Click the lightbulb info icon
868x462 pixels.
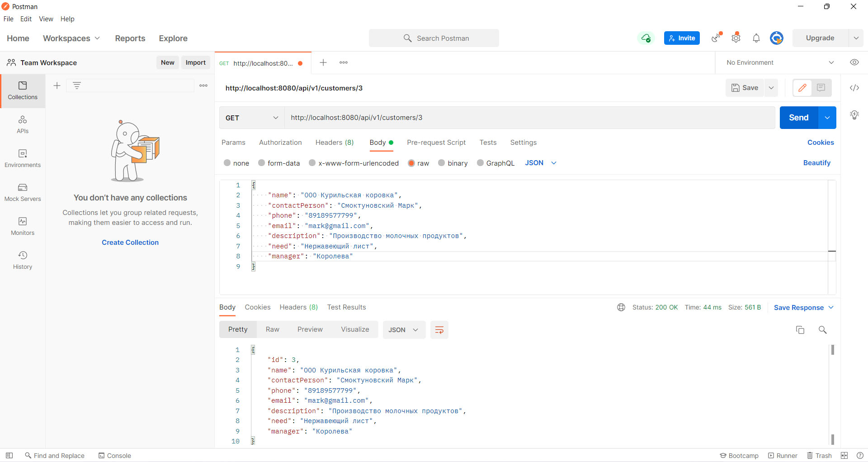pyautogui.click(x=854, y=115)
